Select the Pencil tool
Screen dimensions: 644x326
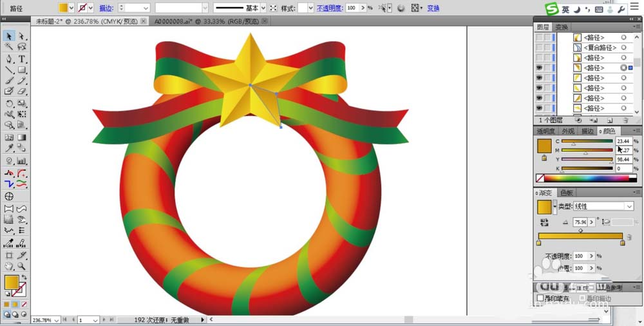[x=22, y=81]
